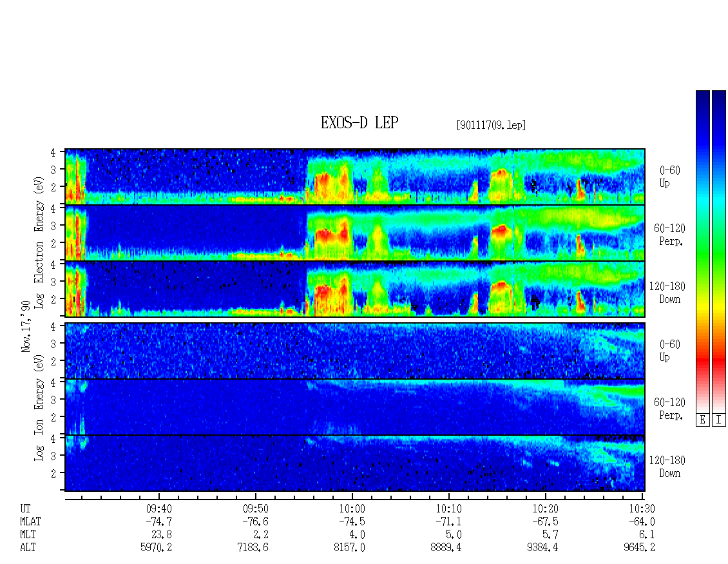Click MLT value 2.2

pos(261,534)
